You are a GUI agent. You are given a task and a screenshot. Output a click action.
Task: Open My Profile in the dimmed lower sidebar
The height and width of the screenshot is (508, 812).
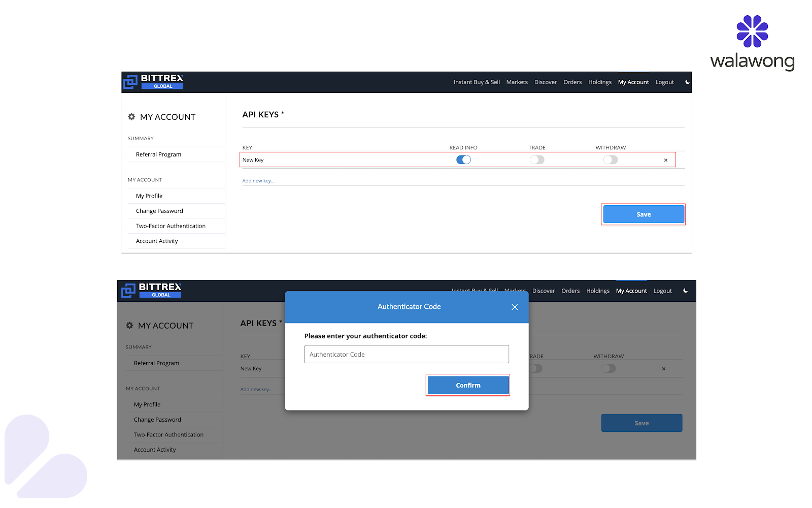click(x=147, y=405)
